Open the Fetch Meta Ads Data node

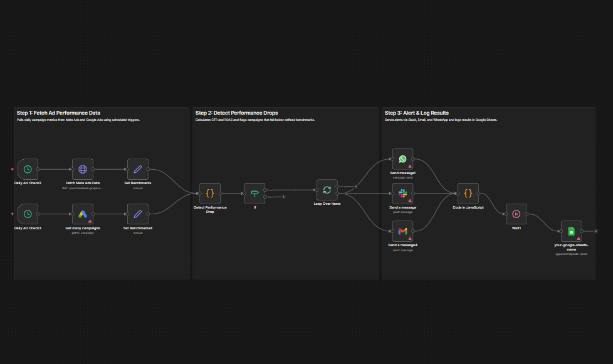click(x=82, y=169)
